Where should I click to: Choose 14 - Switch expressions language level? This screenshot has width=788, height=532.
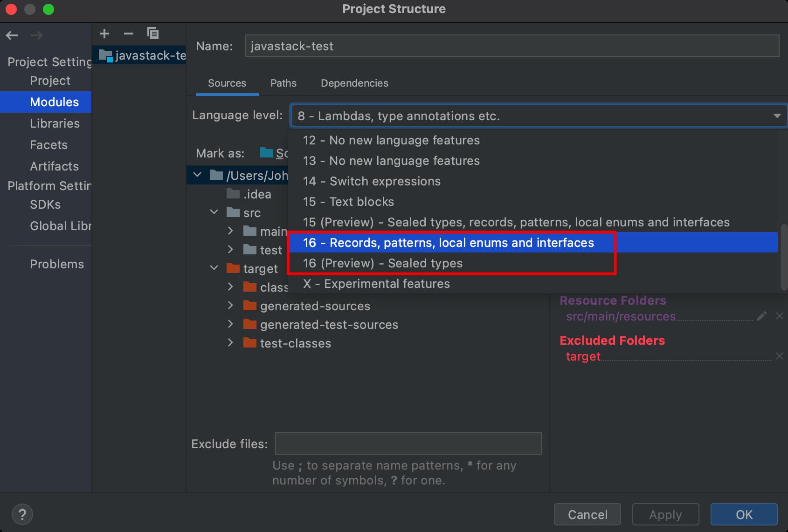click(x=372, y=181)
